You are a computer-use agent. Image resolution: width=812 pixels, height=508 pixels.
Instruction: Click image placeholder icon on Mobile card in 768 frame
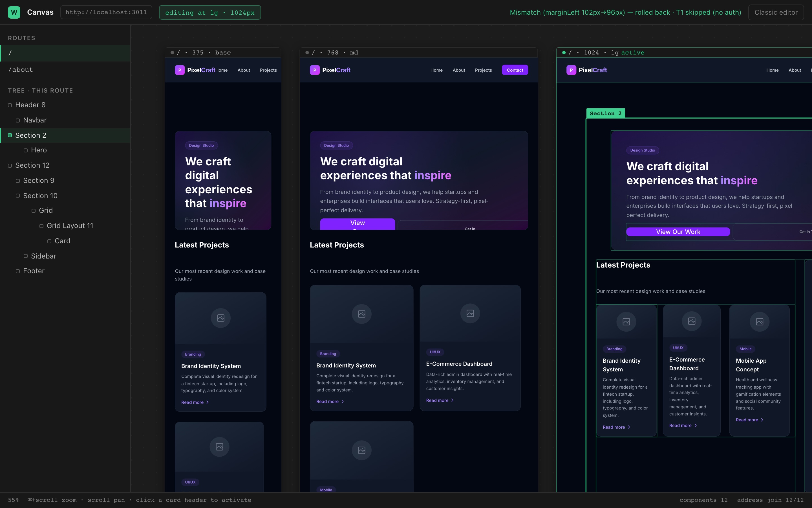(x=362, y=450)
